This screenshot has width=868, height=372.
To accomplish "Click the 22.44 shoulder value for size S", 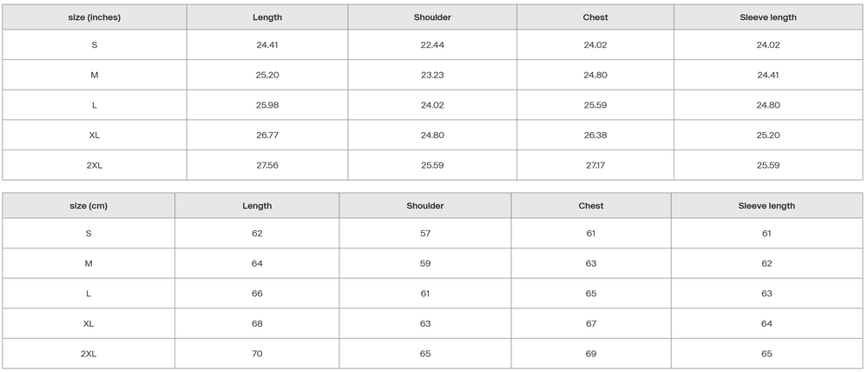I will (432, 45).
